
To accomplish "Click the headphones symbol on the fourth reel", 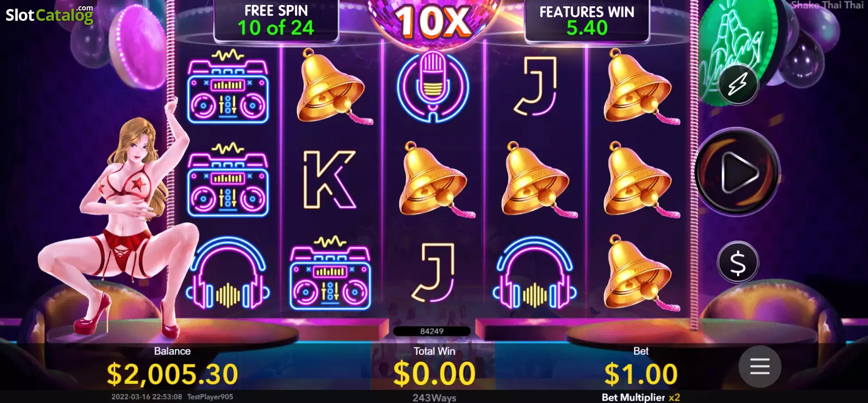I will 535,273.
